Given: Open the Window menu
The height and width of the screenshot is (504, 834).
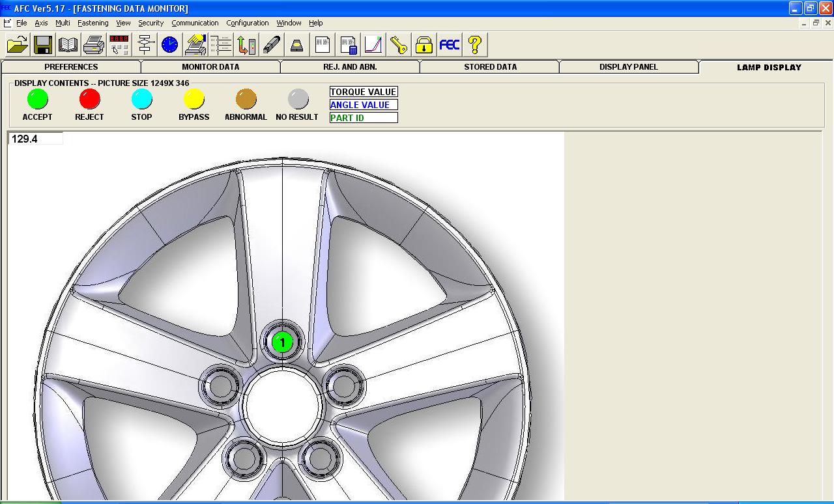Looking at the screenshot, I should click(x=289, y=23).
